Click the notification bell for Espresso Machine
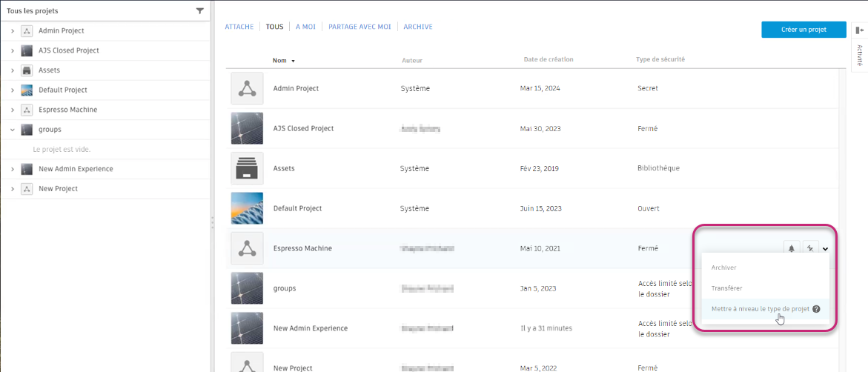The height and width of the screenshot is (372, 868). [x=792, y=248]
